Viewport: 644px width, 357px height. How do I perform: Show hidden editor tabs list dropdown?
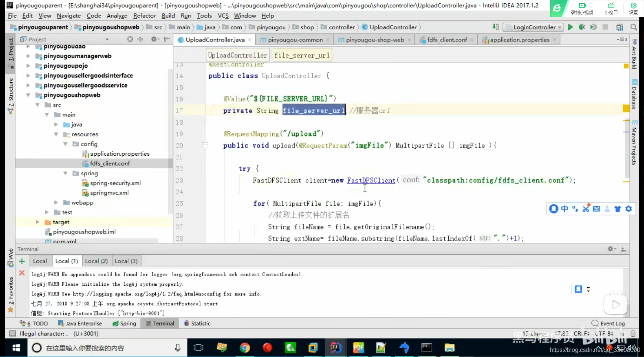(x=622, y=39)
